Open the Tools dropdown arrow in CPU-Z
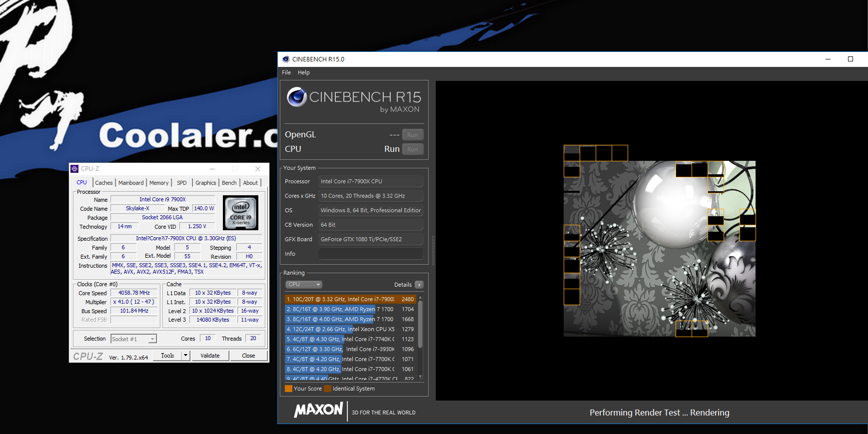 click(x=186, y=356)
